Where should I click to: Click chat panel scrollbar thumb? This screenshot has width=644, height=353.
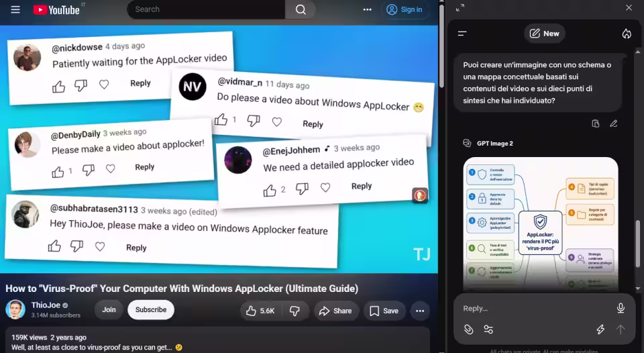638,244
